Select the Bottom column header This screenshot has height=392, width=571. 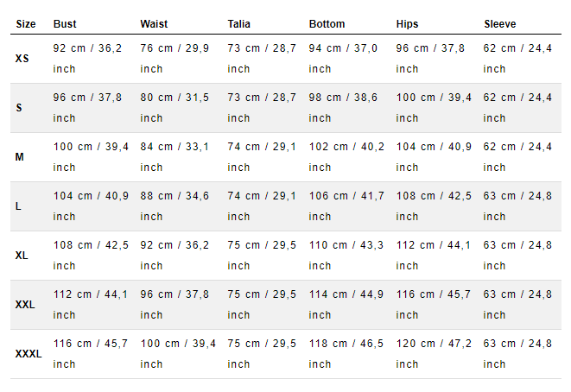tap(327, 24)
